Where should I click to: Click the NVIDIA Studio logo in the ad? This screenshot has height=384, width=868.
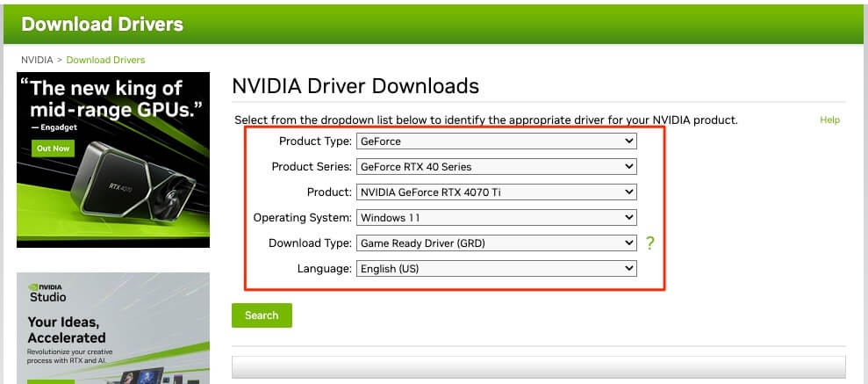[x=47, y=293]
